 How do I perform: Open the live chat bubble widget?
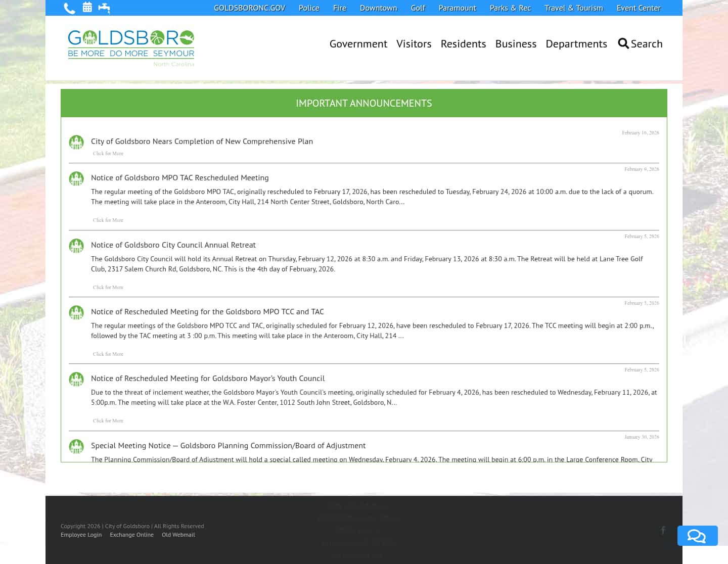(697, 536)
